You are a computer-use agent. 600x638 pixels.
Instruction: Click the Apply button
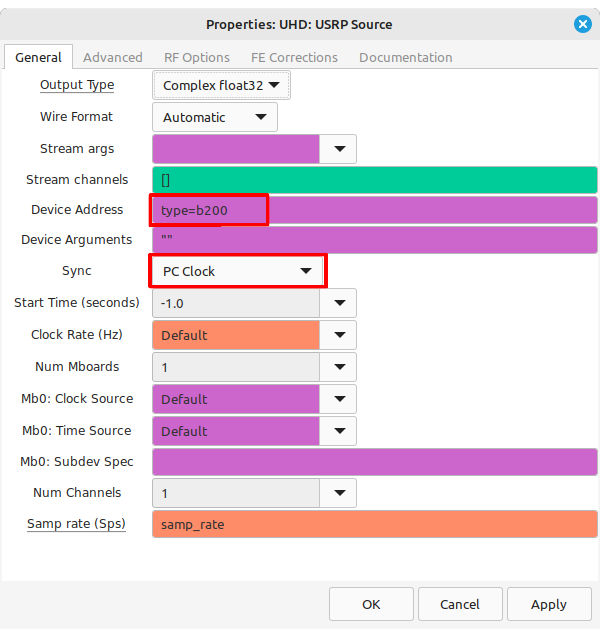point(548,604)
